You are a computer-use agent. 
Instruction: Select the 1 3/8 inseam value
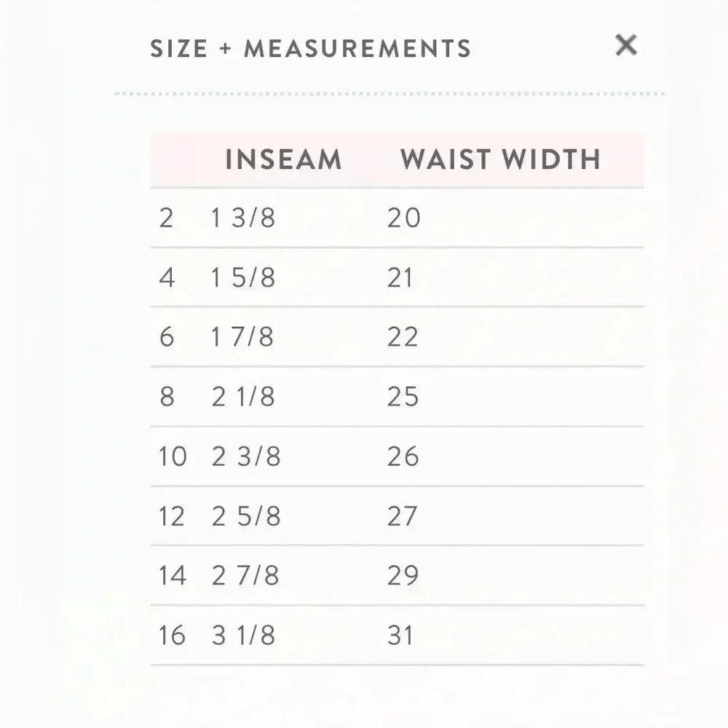(243, 218)
